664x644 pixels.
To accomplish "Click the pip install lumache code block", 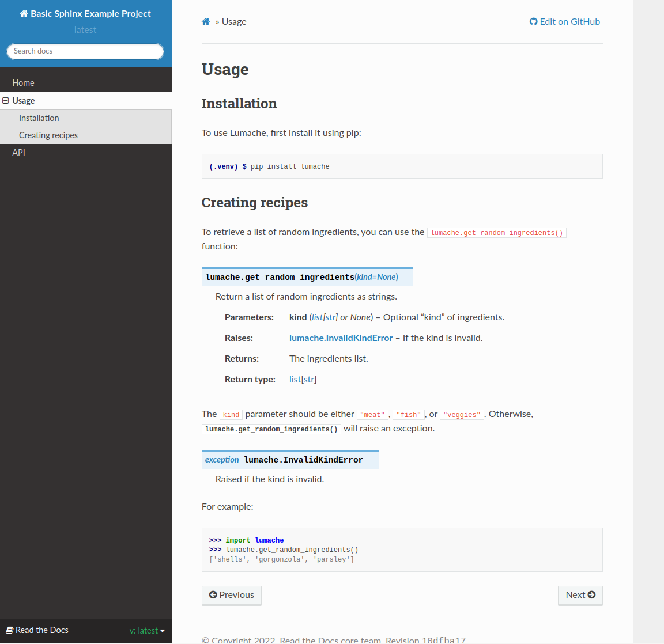I will point(402,166).
